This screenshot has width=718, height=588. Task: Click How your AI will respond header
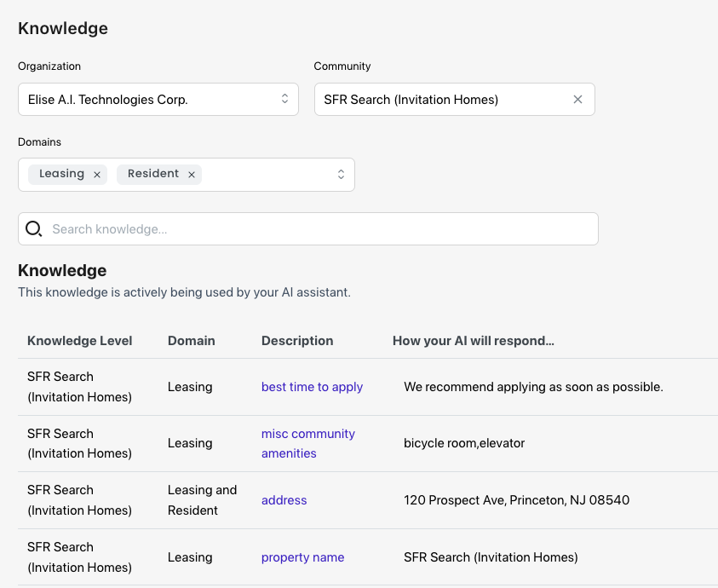(x=474, y=341)
